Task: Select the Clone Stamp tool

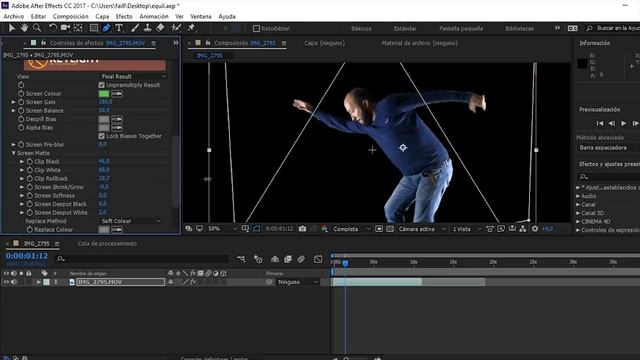Action: click(147, 28)
